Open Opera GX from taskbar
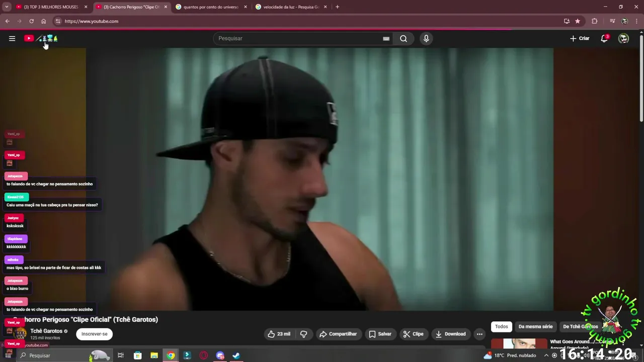 [203, 355]
